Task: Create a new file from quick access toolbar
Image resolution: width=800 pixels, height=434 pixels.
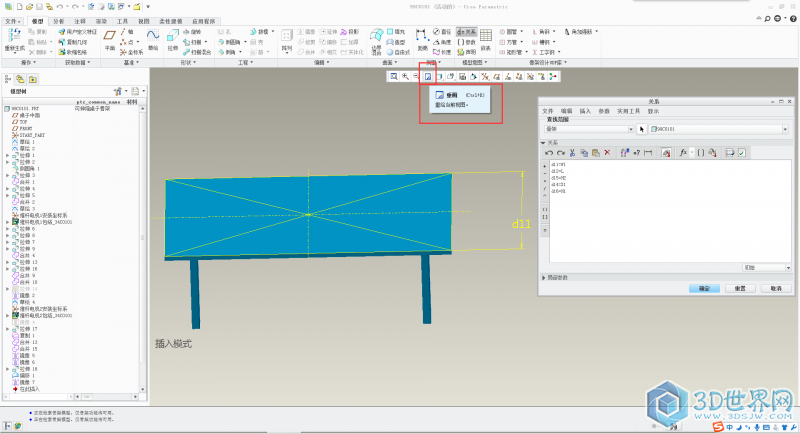Action: pos(19,7)
